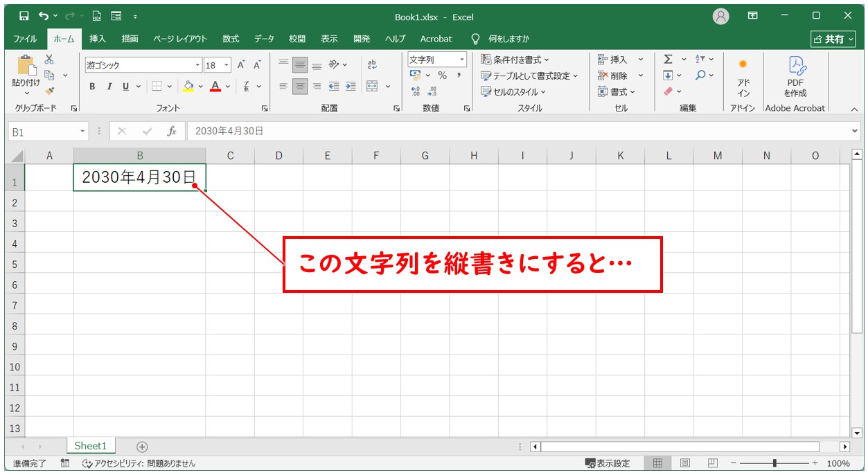
Task: Toggle middle vertical alignment
Action: click(x=300, y=65)
